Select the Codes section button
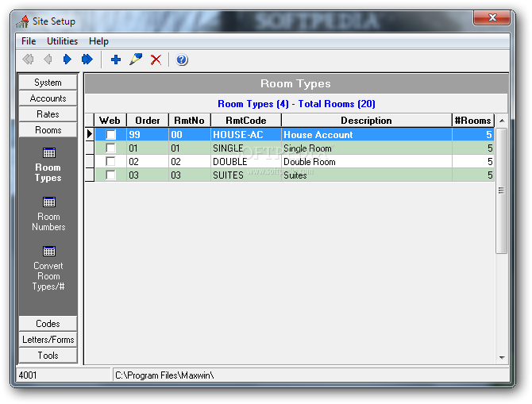The width and height of the screenshot is (532, 404). 48,324
